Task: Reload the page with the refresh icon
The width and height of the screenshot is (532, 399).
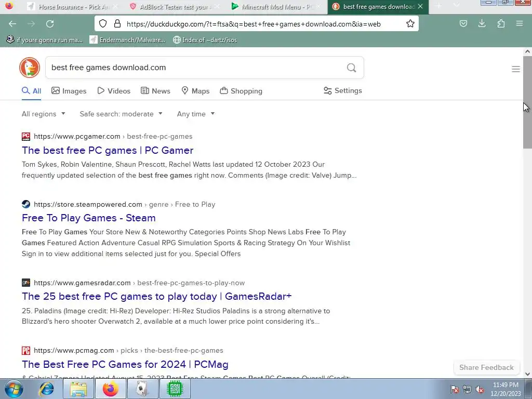Action: [50, 24]
